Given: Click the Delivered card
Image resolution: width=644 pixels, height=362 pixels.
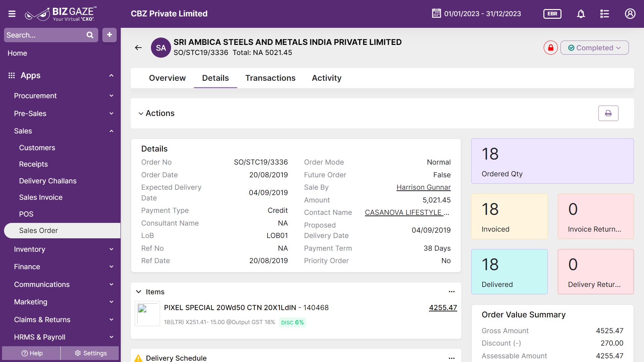Looking at the screenshot, I should tap(509, 272).
